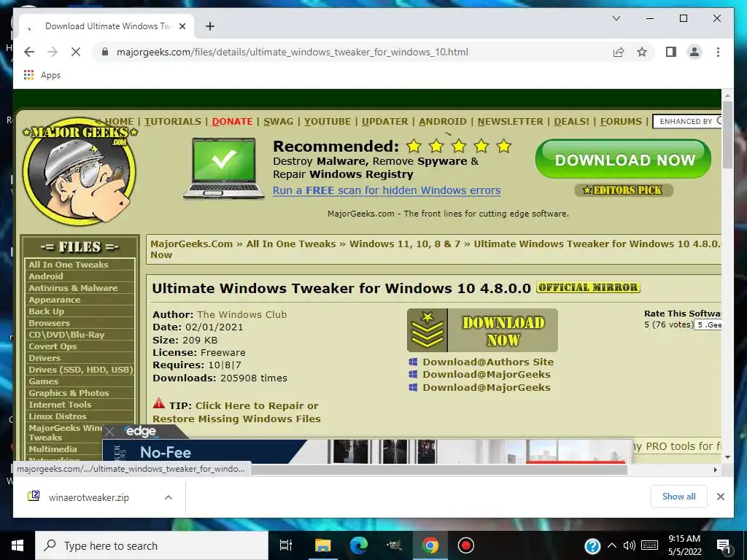Select Browsers category
The image size is (747, 560).
tap(49, 323)
